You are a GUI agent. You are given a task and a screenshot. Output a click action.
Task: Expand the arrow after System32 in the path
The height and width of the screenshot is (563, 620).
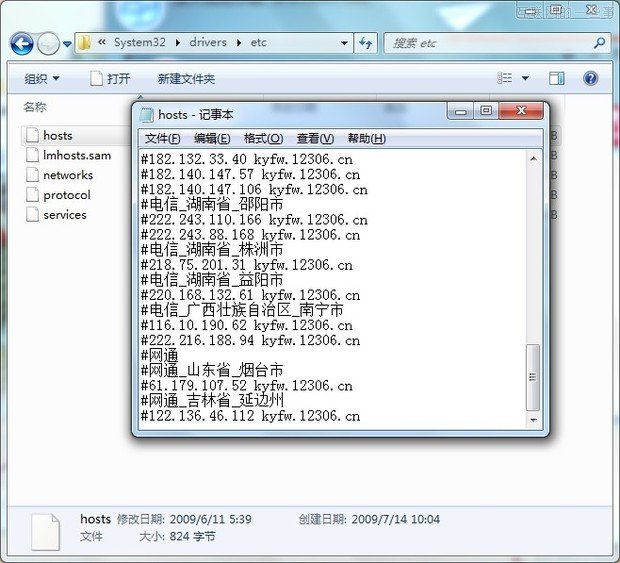(178, 43)
